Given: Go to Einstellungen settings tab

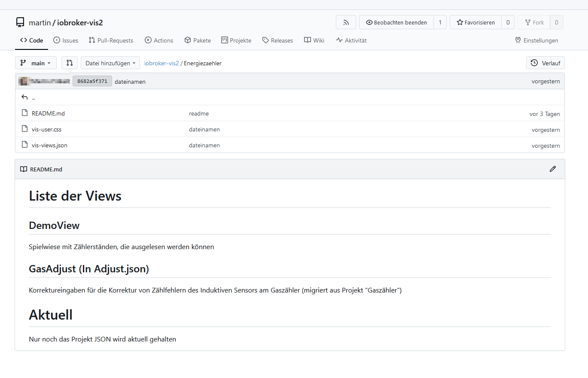Looking at the screenshot, I should (536, 40).
